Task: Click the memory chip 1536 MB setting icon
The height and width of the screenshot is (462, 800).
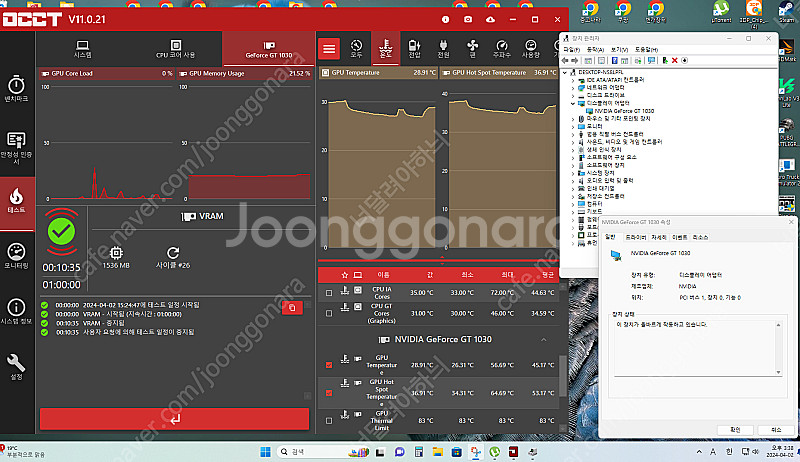Action: coord(116,253)
